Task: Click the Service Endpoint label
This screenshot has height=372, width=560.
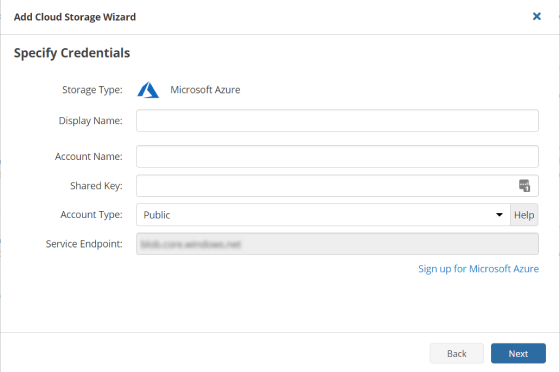Action: [84, 244]
